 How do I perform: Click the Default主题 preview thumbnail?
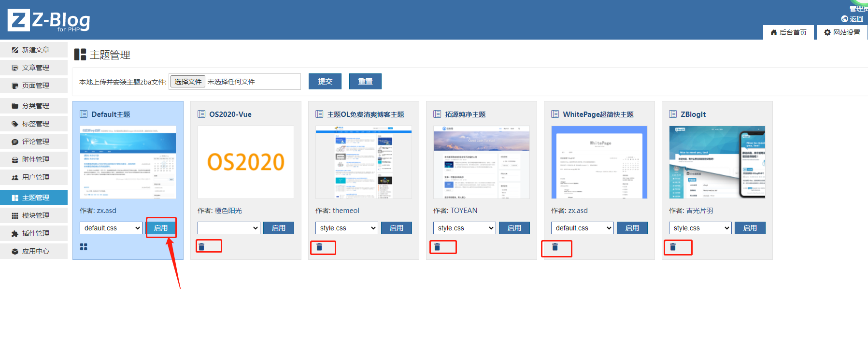(x=128, y=162)
